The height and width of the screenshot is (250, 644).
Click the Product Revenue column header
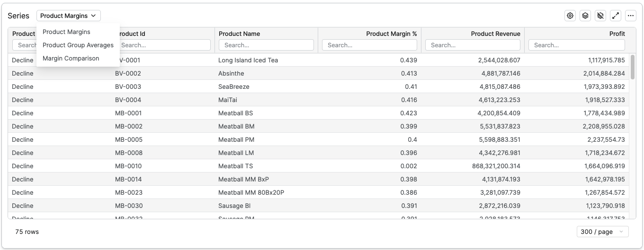pyautogui.click(x=495, y=34)
